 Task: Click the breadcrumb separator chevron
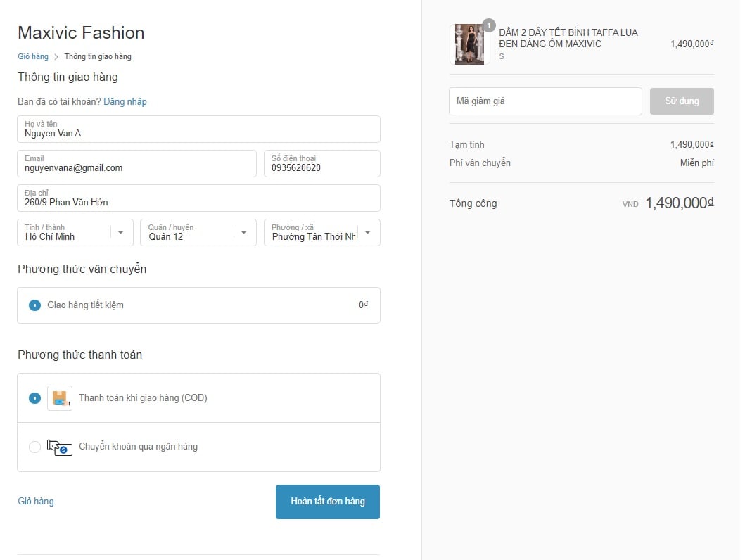click(56, 57)
